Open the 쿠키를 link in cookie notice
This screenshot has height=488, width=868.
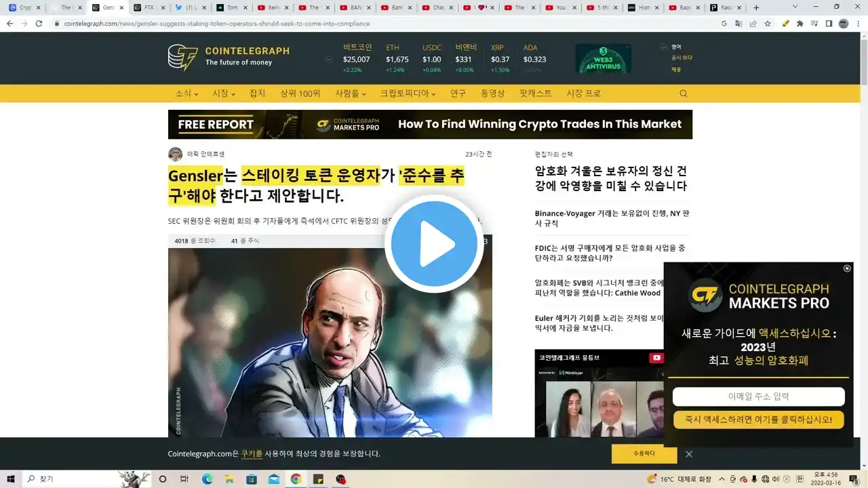pyautogui.click(x=252, y=453)
